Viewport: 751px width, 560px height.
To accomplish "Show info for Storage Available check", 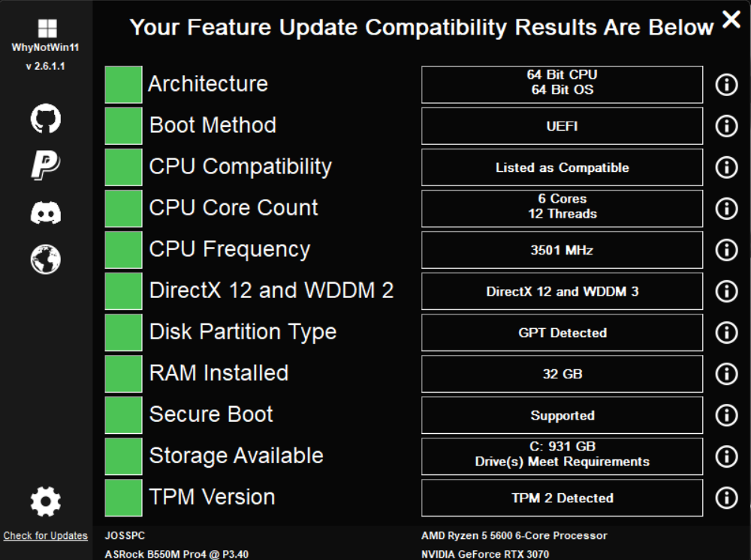I will [726, 456].
